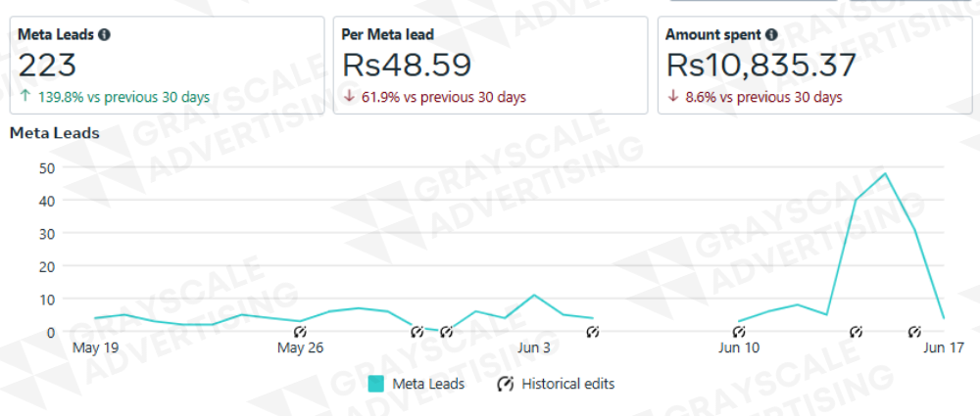Click the red down arrow for 8.6% change
This screenshot has height=416, width=980.
tap(674, 98)
